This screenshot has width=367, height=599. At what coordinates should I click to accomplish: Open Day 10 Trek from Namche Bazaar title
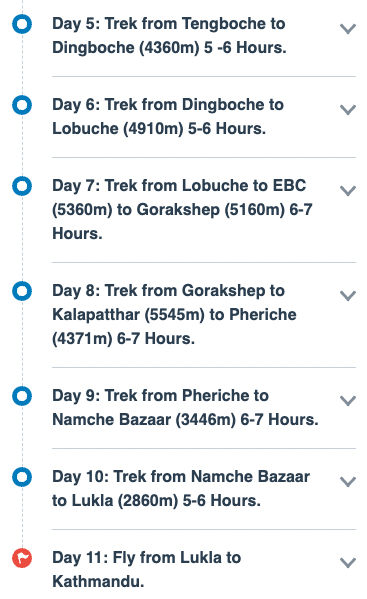(181, 489)
